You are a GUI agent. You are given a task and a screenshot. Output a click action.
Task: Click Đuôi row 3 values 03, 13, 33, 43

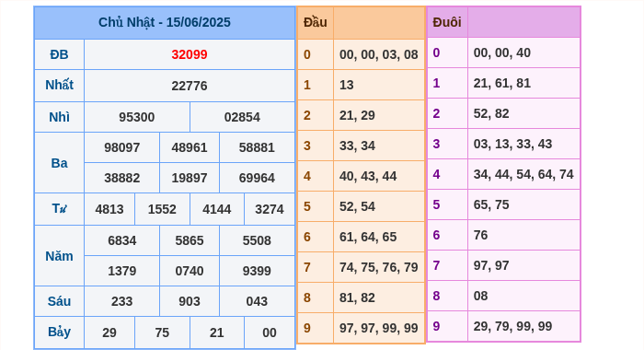click(x=512, y=145)
